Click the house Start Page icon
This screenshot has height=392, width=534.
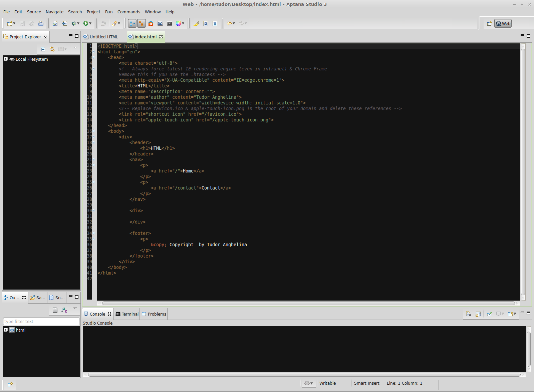tap(151, 23)
